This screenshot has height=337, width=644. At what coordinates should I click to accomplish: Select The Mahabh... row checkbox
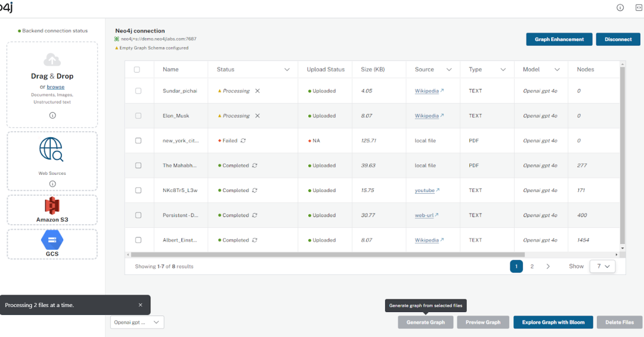138,166
